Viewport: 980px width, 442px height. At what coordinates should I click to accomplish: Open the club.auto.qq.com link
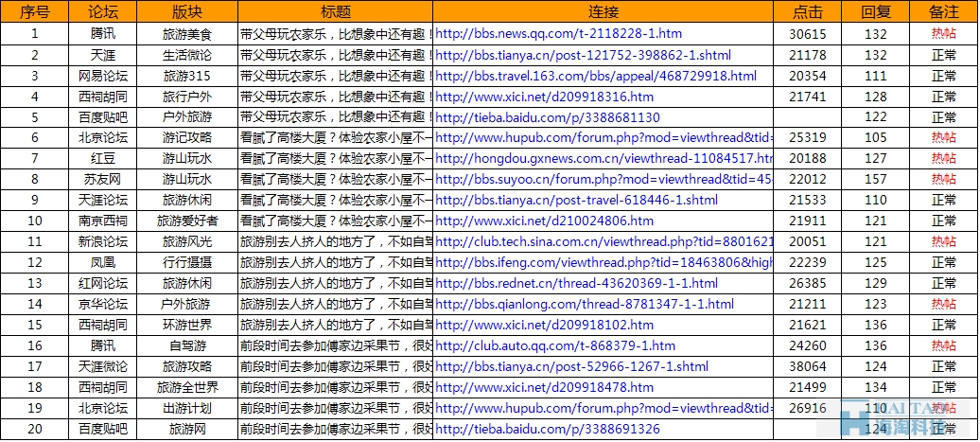pos(555,346)
